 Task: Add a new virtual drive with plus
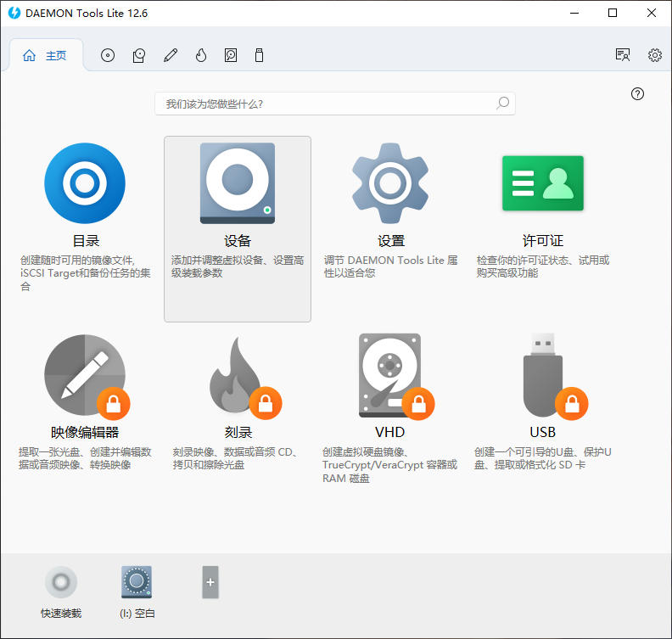pos(210,582)
